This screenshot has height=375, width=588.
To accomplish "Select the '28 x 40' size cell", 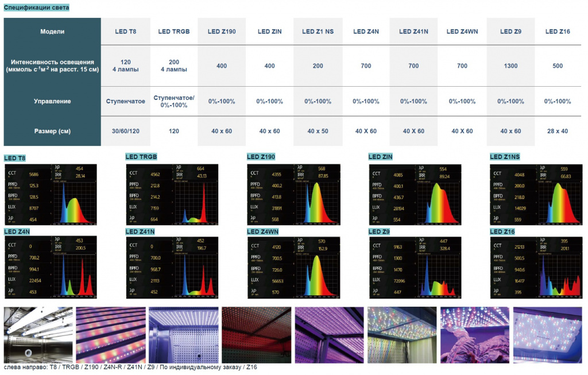I will click(x=557, y=132).
